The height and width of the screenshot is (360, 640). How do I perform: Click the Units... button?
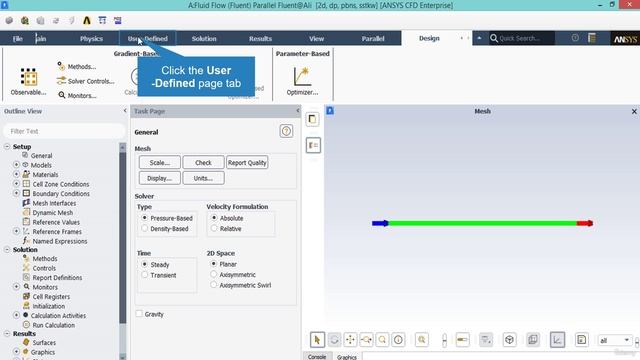(203, 178)
